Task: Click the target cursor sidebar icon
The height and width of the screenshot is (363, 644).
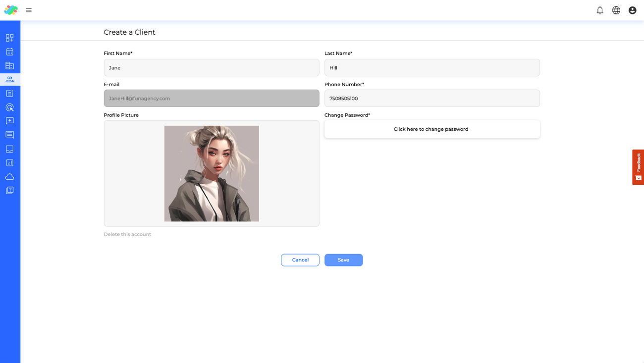Action: click(x=9, y=107)
